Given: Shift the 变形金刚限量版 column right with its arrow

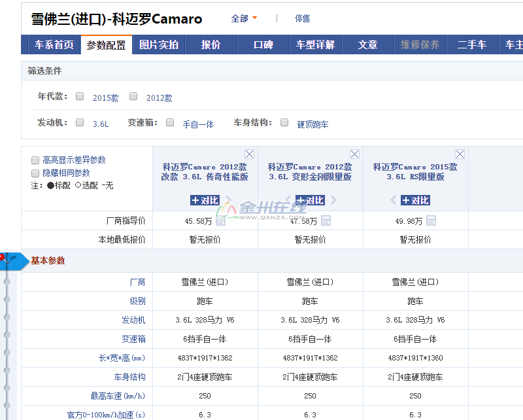Looking at the screenshot, I should pyautogui.click(x=334, y=200).
